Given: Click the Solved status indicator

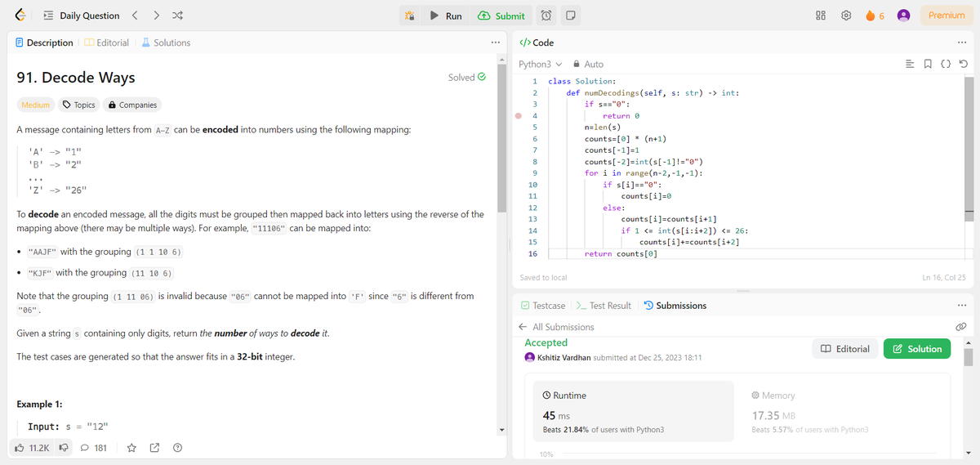Looking at the screenshot, I should (467, 78).
